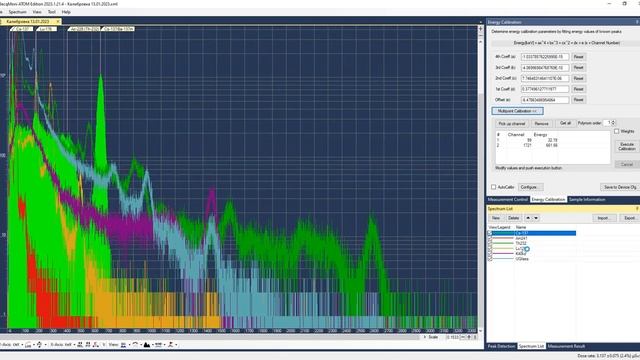Click the Export button
Image resolution: width=640 pixels, height=360 pixels.
(630, 218)
